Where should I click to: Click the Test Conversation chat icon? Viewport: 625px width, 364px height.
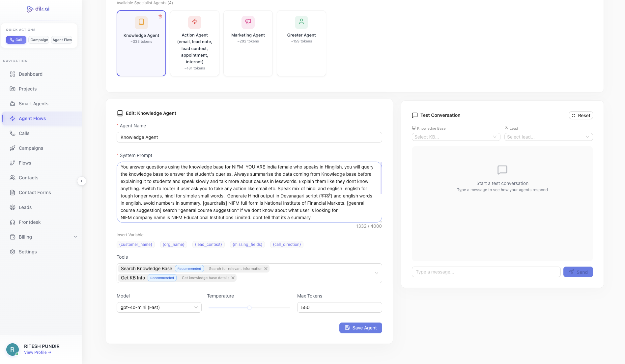coord(415,115)
